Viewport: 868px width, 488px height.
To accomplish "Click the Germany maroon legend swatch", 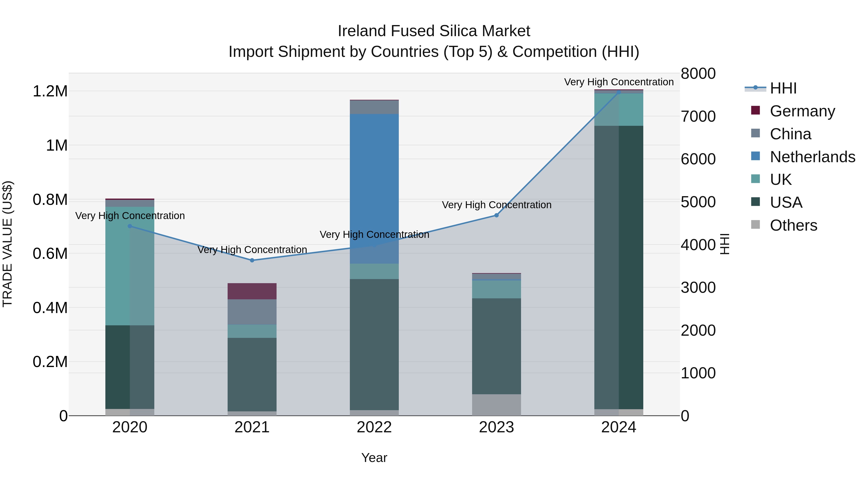I will click(x=755, y=110).
